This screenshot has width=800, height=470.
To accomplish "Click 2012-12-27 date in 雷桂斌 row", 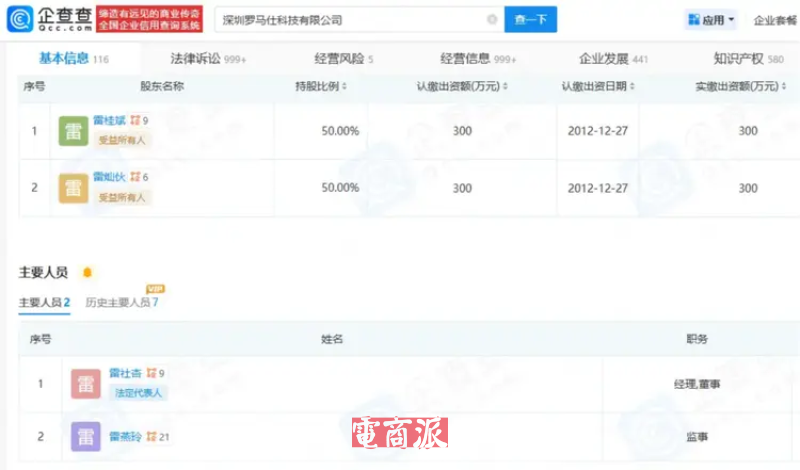I will (598, 131).
